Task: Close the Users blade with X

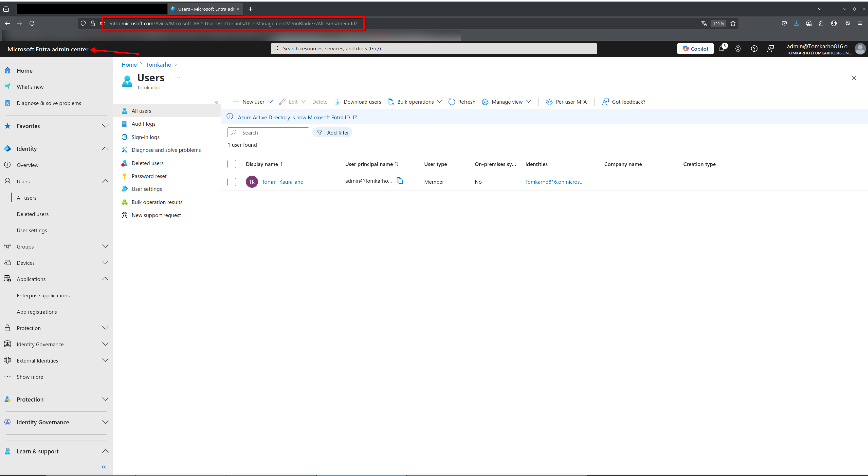Action: 854,78
